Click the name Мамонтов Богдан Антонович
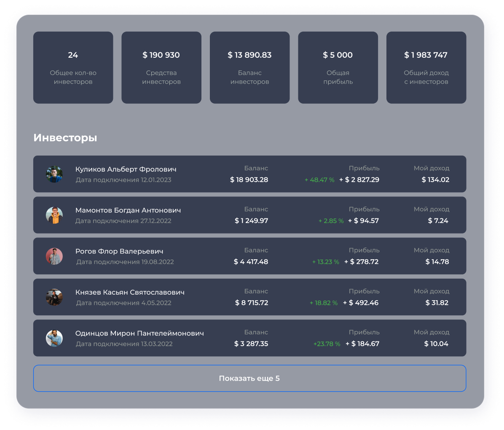 pos(128,210)
